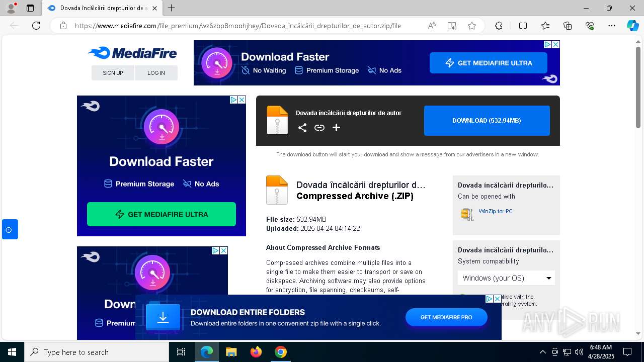Launch Google Chrome from the taskbar
644x362 pixels.
281,352
